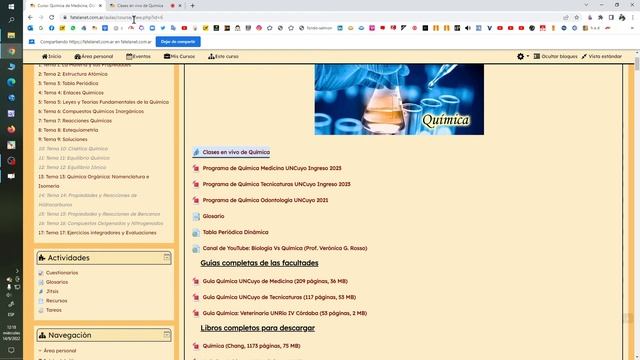The width and height of the screenshot is (640, 360).
Task: Open Windows search from taskbar
Action: 11,20
